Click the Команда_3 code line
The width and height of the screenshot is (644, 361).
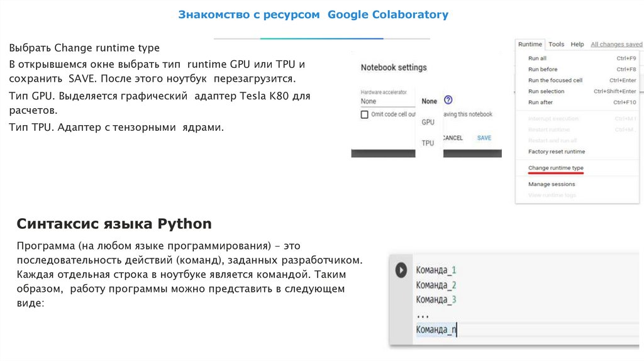436,300
